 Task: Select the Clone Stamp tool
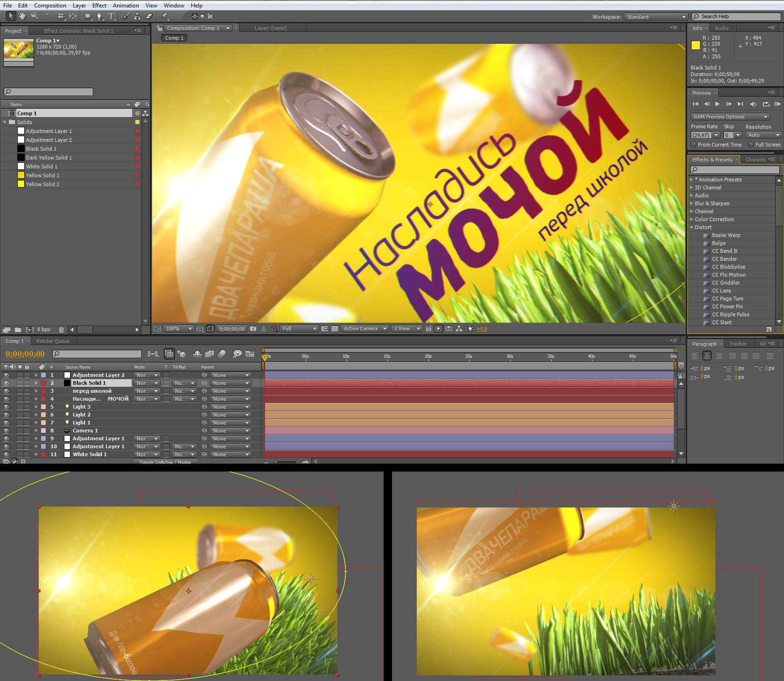coord(138,16)
